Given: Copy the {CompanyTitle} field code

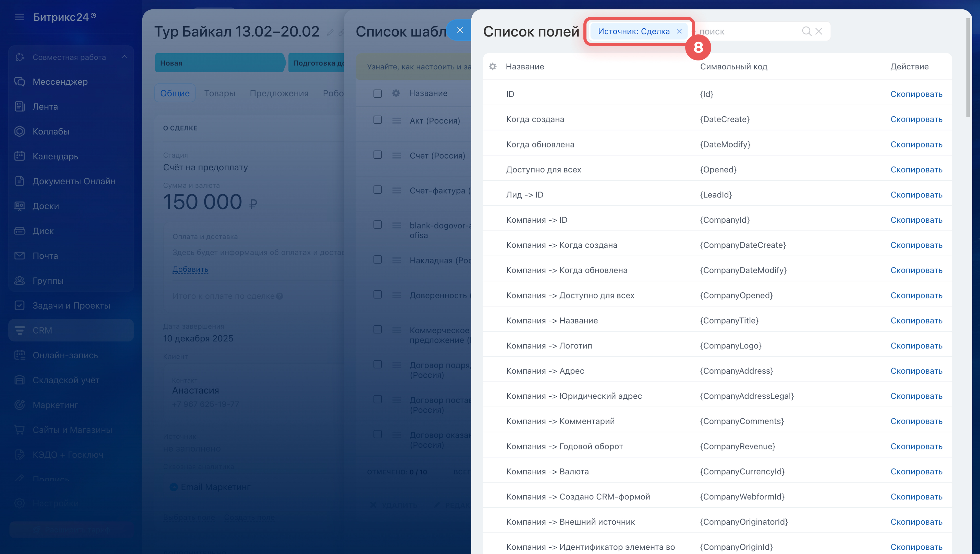Looking at the screenshot, I should pyautogui.click(x=916, y=320).
